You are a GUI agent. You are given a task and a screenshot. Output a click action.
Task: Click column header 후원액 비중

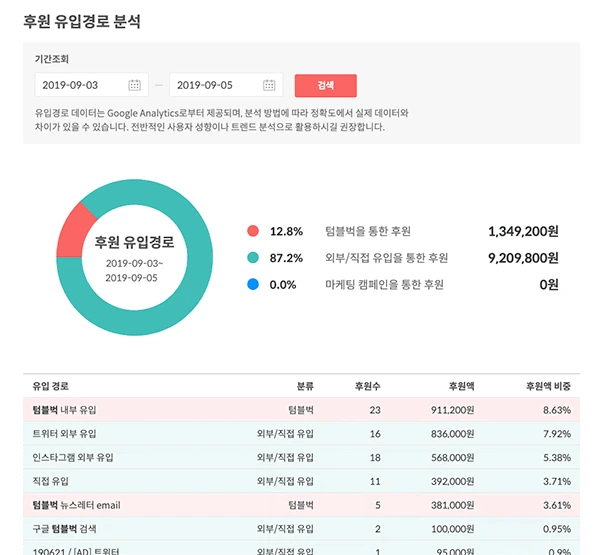pos(548,386)
